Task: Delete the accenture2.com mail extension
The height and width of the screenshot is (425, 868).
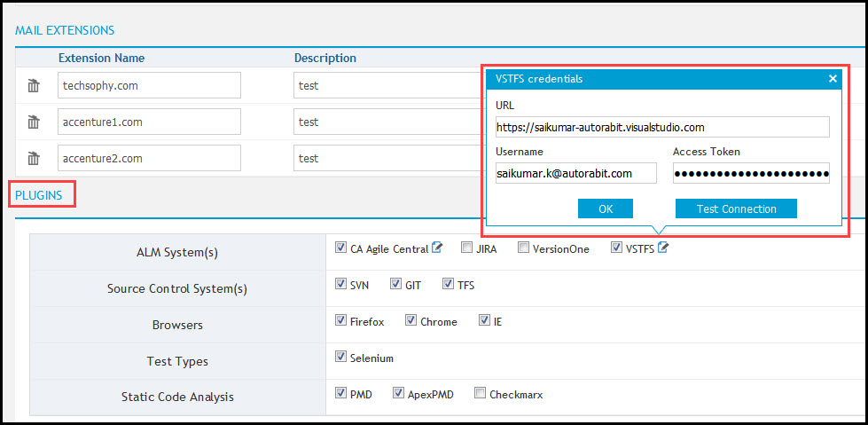Action: pyautogui.click(x=34, y=159)
